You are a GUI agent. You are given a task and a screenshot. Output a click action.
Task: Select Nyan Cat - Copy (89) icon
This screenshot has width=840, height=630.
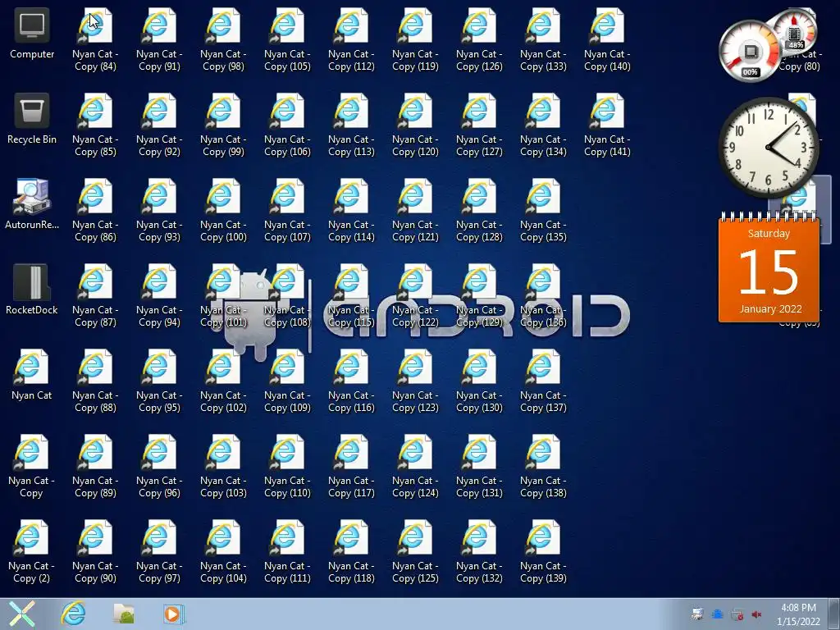point(95,467)
